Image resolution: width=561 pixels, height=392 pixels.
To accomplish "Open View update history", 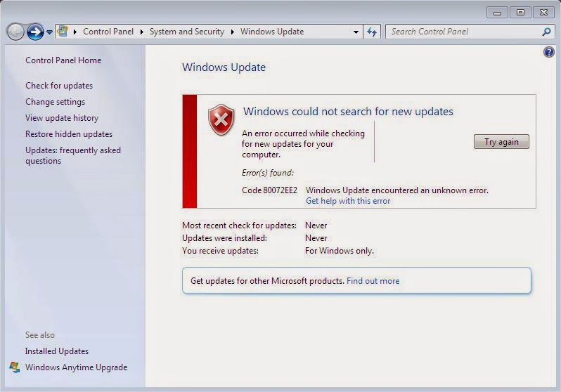I will pyautogui.click(x=62, y=118).
